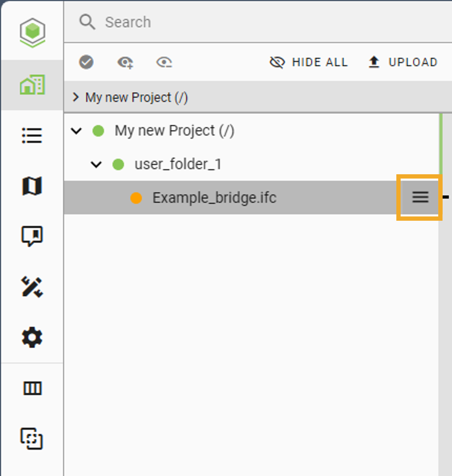Screen dimensions: 452x476
Task: Open the list view sidebar icon
Action: click(x=32, y=135)
